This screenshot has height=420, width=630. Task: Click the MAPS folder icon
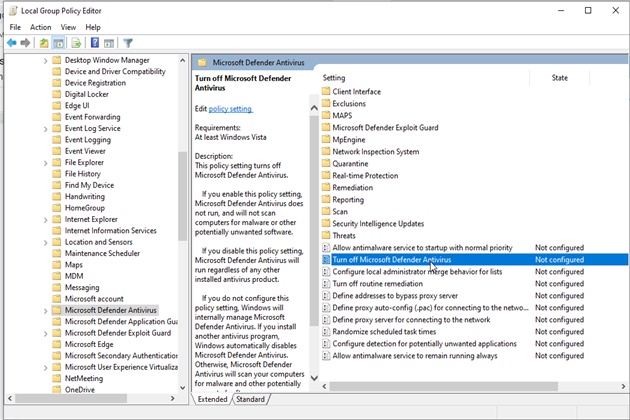(x=326, y=115)
